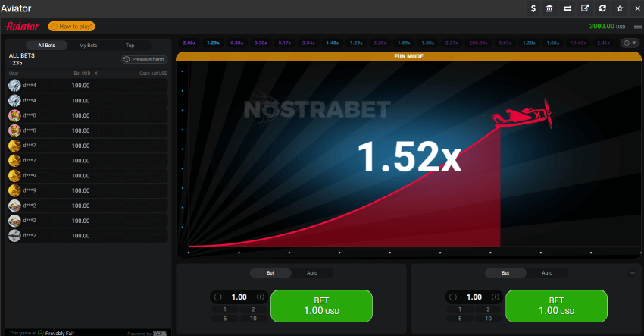Select Bet tab in left bet panel

[270, 273]
